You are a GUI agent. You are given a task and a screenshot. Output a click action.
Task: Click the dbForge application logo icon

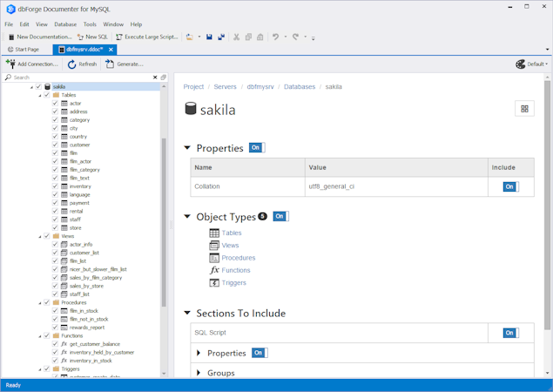pos(11,10)
